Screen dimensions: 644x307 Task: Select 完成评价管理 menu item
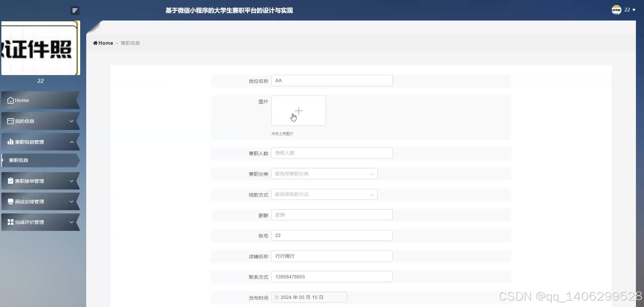40,222
